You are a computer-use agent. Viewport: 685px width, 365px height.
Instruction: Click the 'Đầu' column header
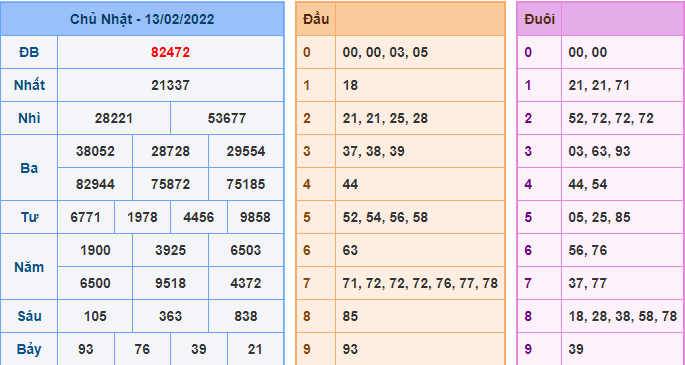(x=316, y=19)
